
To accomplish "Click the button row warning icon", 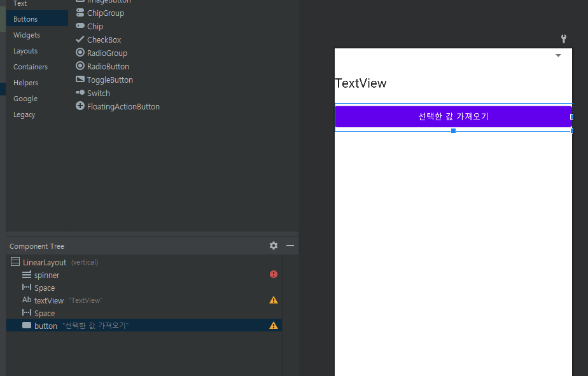I will 274,325.
